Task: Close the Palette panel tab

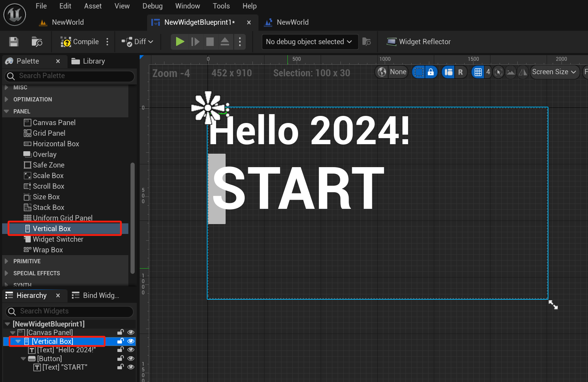Action: point(58,61)
